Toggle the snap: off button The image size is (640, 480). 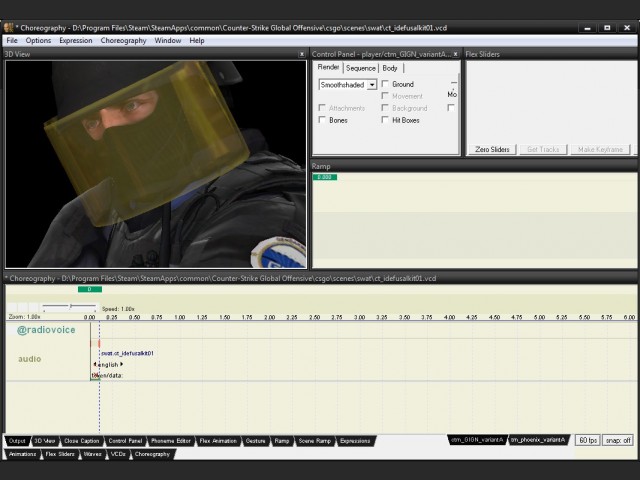[618, 440]
